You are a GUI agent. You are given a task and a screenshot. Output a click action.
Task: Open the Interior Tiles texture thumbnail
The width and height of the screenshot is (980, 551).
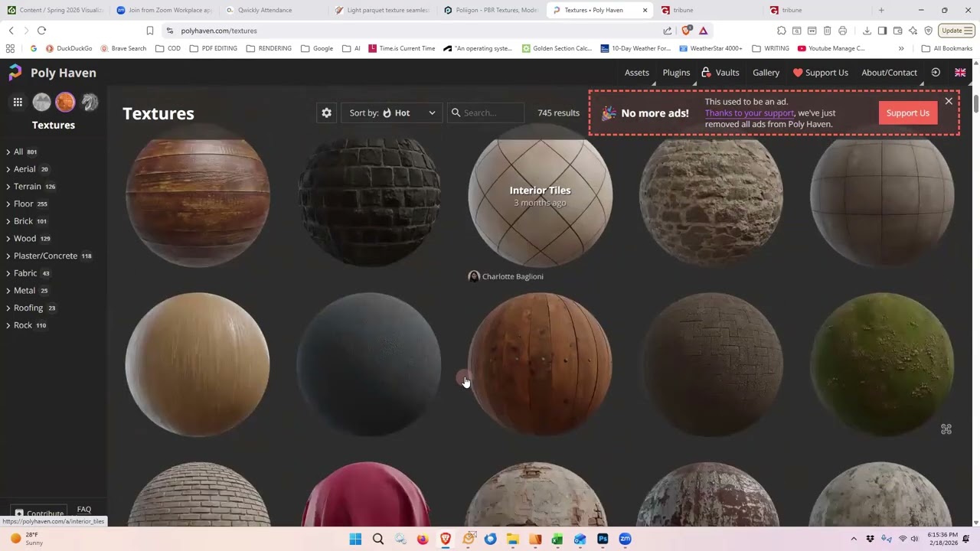540,196
